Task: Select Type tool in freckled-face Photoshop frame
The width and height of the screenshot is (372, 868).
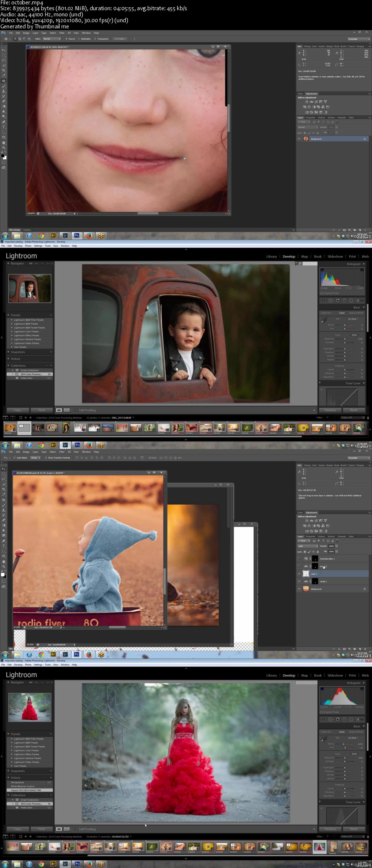Action: 4,127
